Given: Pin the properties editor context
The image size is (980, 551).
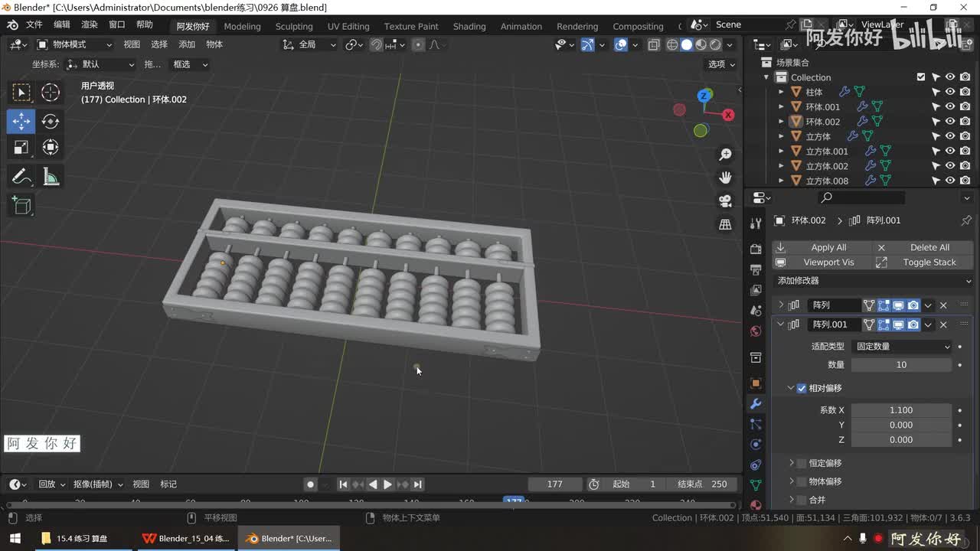Looking at the screenshot, I should click(x=966, y=220).
